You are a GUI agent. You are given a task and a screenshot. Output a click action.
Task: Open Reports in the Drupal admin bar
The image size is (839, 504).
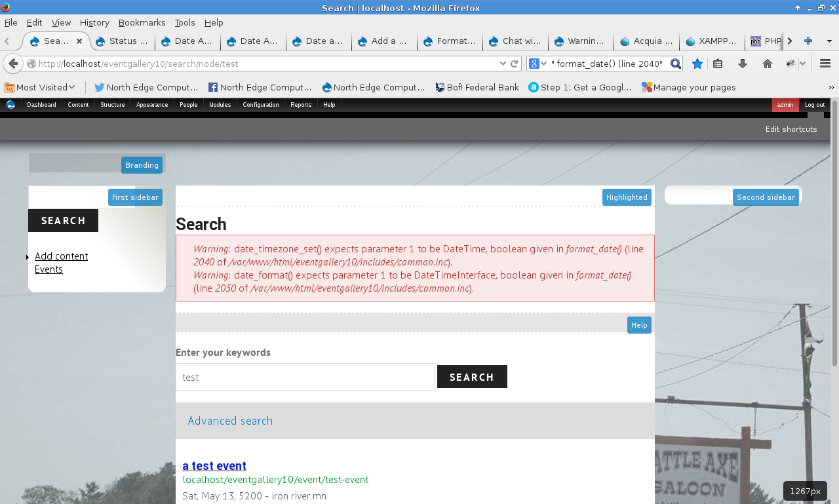point(301,105)
